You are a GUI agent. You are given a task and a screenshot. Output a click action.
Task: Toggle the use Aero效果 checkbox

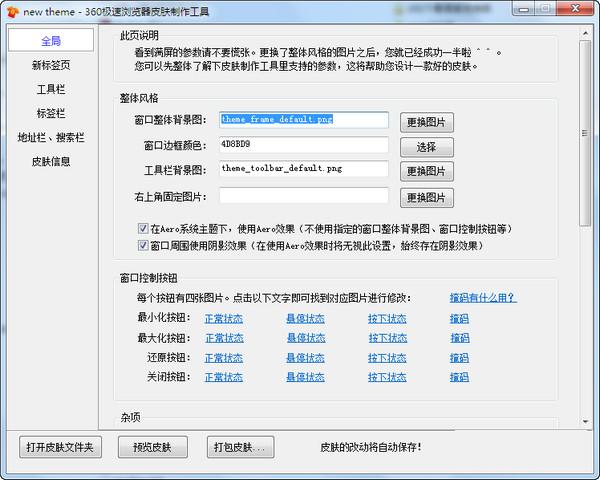[143, 229]
